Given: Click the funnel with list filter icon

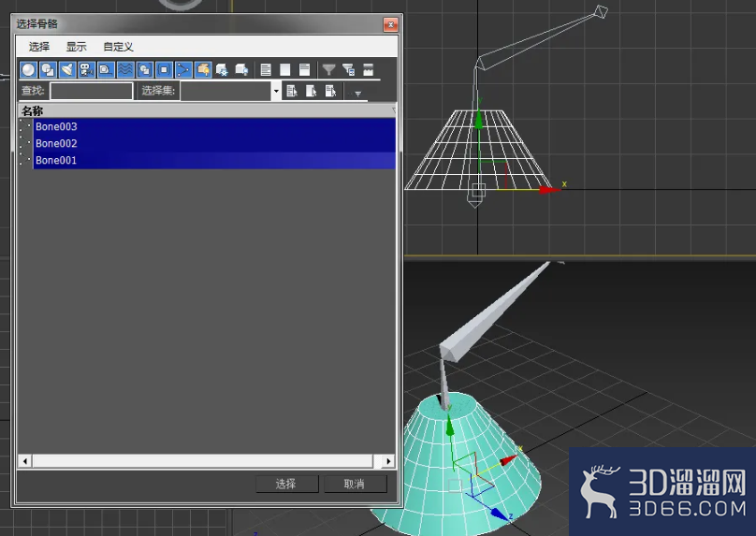Looking at the screenshot, I should (349, 70).
